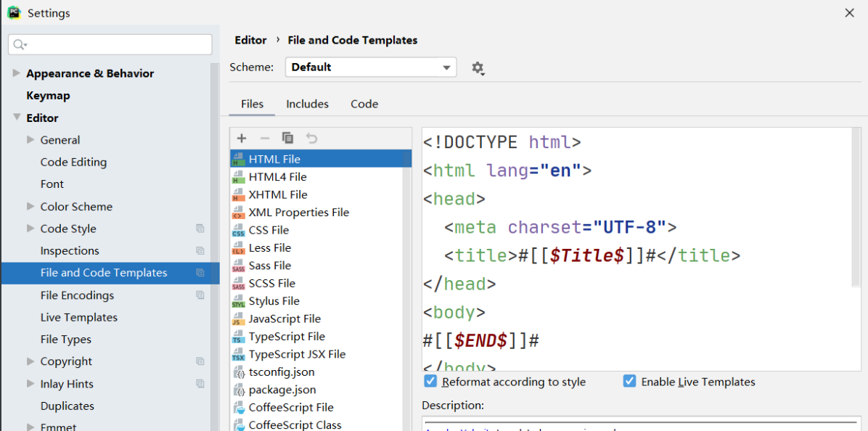
Task: Copy the selected template via copy icon
Action: coord(288,139)
